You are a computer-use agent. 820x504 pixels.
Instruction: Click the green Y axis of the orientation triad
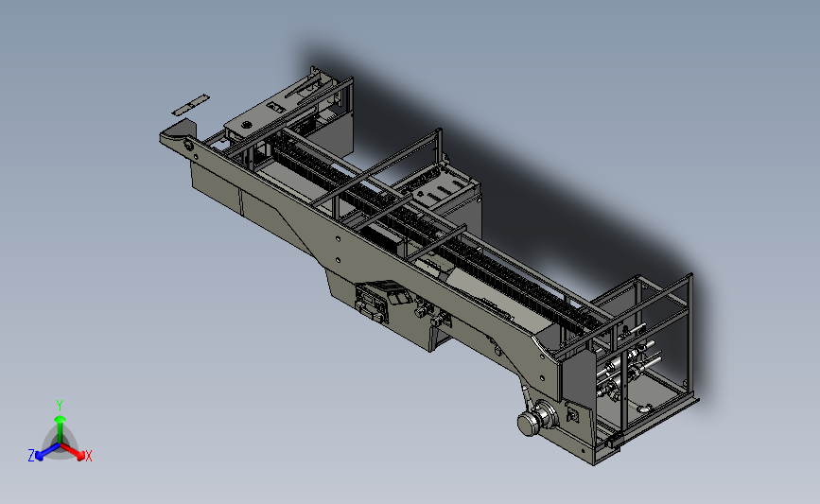click(61, 428)
